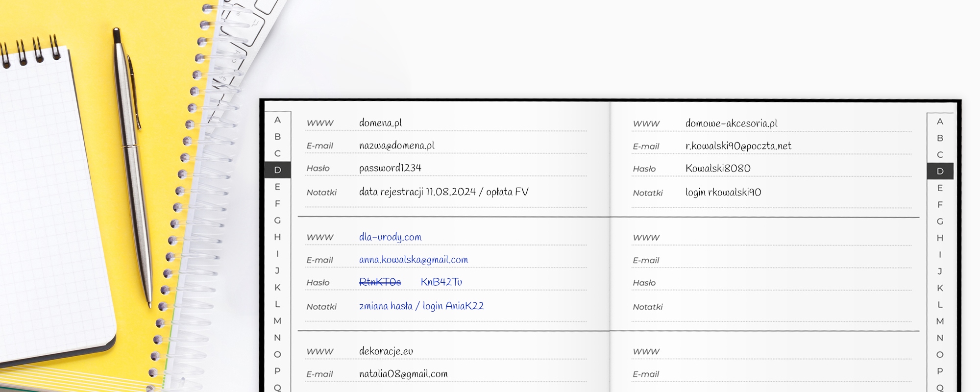Select highlighted letter D on right index
The height and width of the screenshot is (392, 980).
(x=940, y=171)
